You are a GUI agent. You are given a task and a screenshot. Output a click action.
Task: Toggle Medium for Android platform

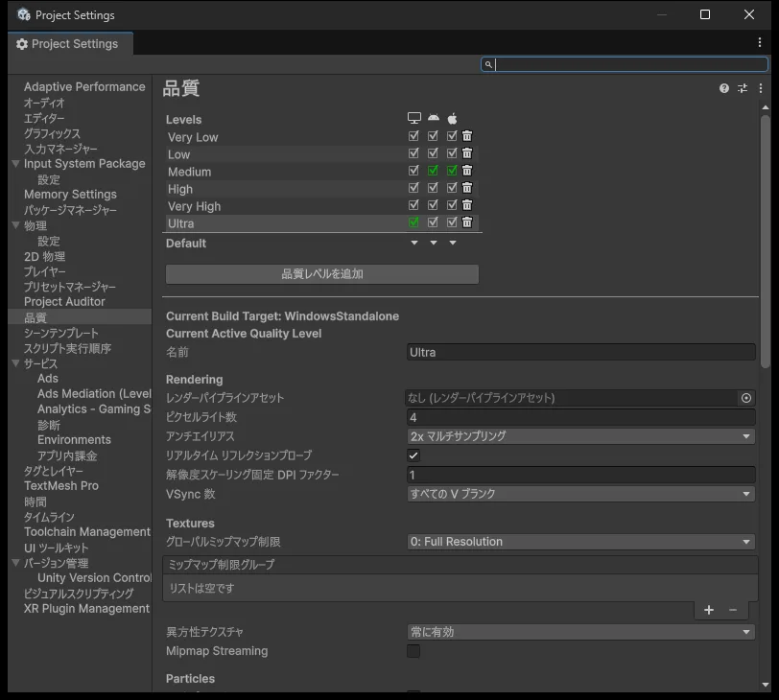433,171
